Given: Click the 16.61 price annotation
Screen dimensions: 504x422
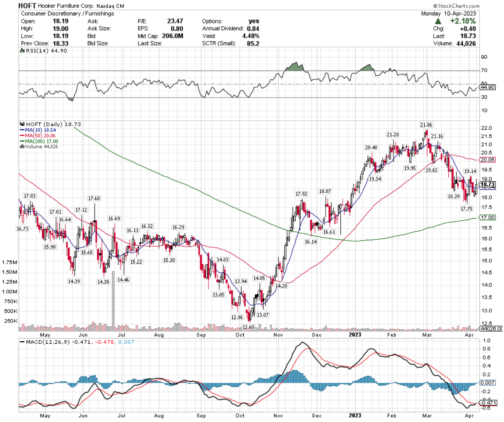Looking at the screenshot, I should point(329,232).
